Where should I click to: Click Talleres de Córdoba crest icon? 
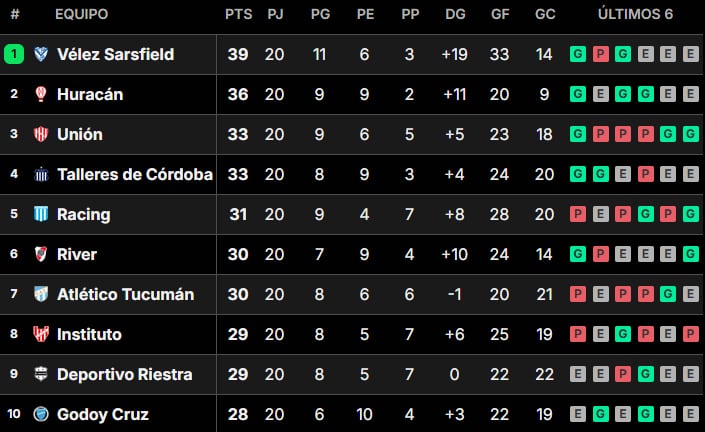[x=41, y=174]
